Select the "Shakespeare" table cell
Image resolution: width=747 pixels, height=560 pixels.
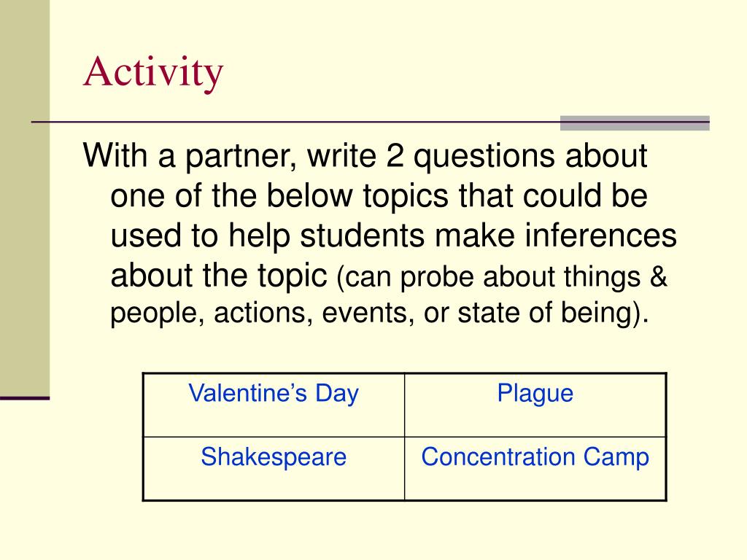click(274, 469)
